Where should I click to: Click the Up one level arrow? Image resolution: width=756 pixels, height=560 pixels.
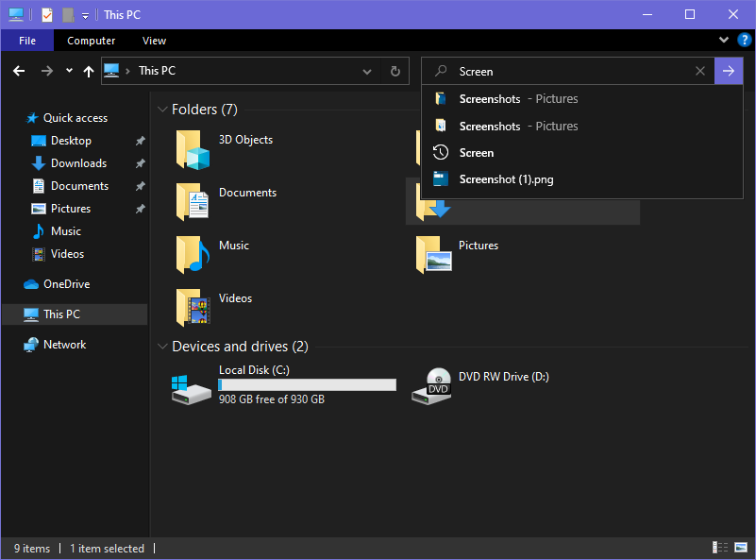coord(89,71)
